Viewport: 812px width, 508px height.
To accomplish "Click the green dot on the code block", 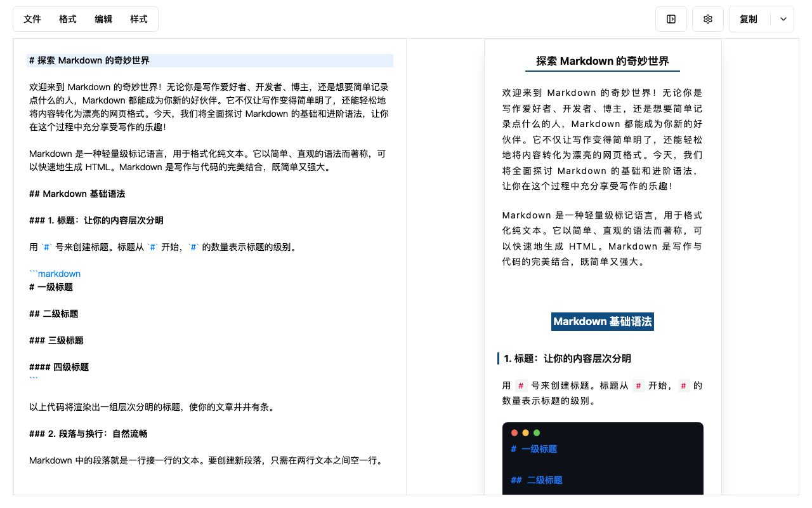I will (537, 433).
